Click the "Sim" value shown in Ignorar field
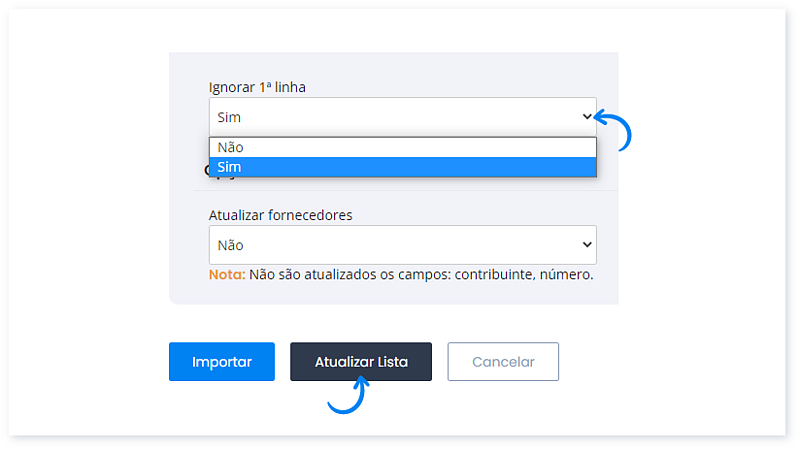Viewport: 800px width, 450px height. pos(229,117)
